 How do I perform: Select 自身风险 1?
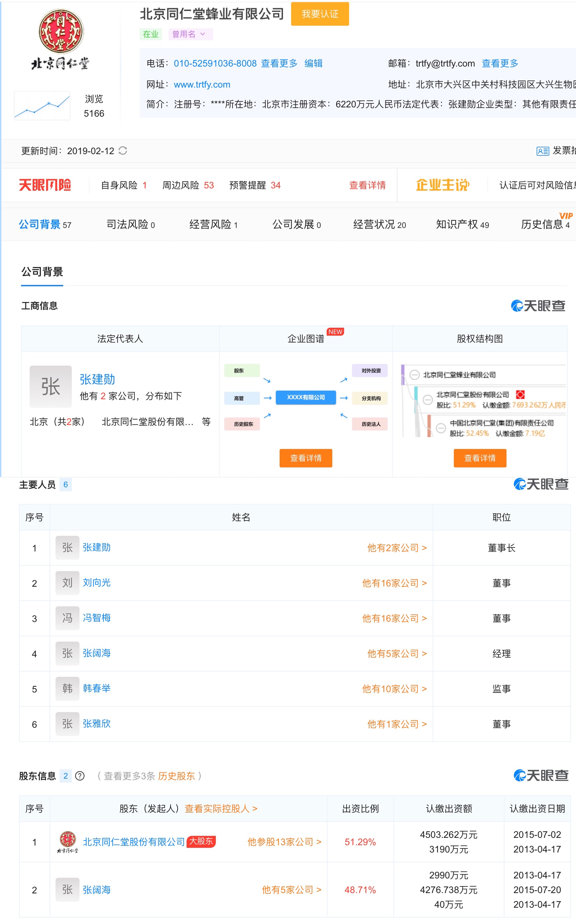click(124, 185)
